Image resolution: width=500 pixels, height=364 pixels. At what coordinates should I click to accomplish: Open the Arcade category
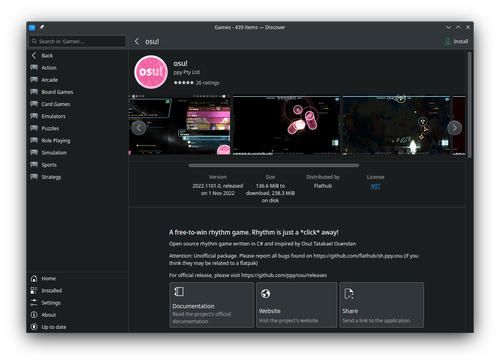pos(77,80)
